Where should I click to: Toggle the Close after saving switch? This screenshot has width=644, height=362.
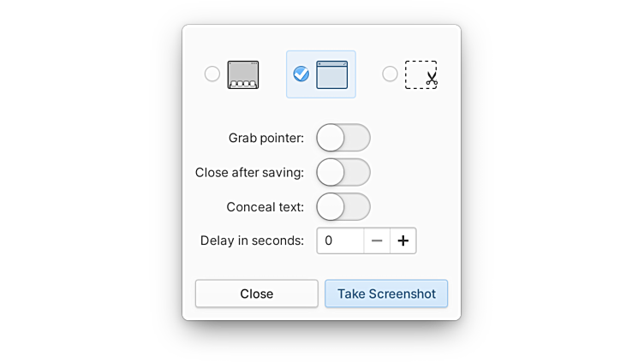343,172
